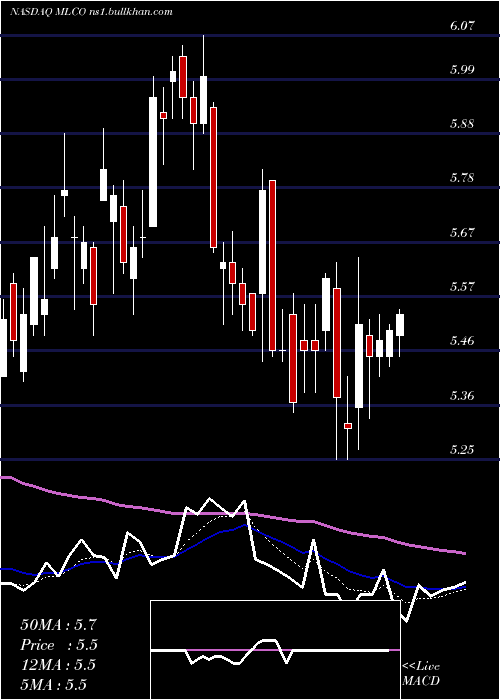
Task: Click the 5.36 price axis label
Action: click(462, 396)
